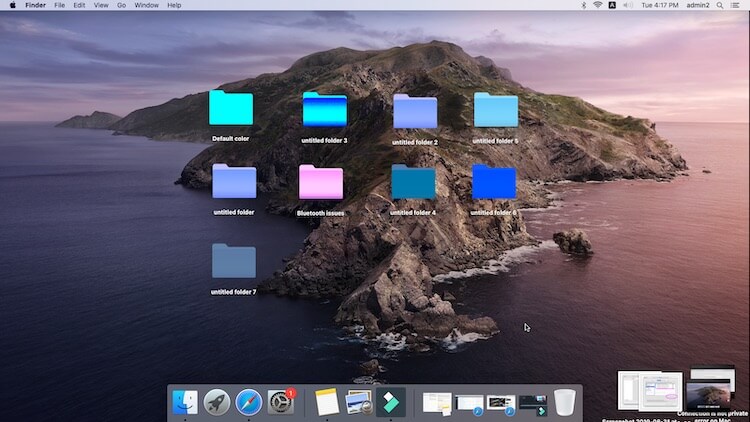Screen dimensions: 750x422
Task: Select the folder named untitled folder
Action: [x=234, y=181]
